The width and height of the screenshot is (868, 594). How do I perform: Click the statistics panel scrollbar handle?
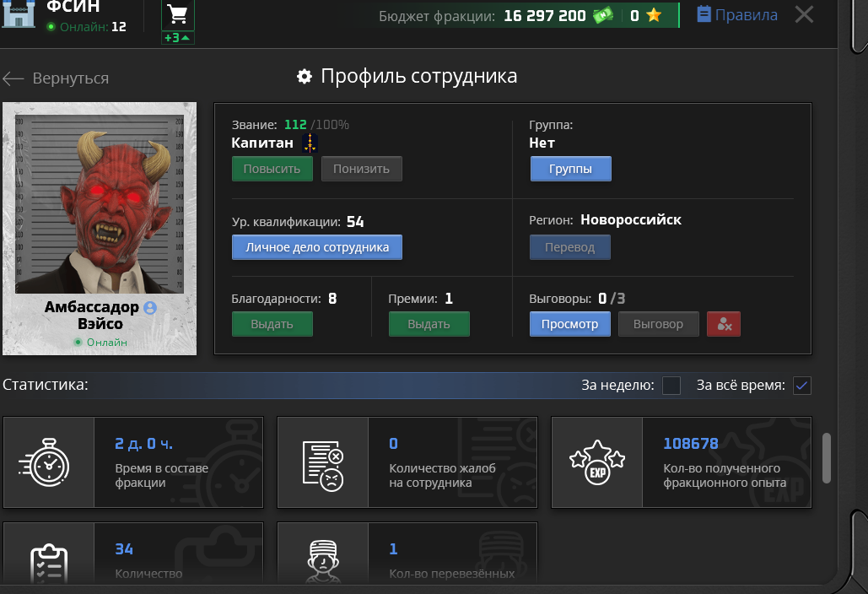pyautogui.click(x=827, y=458)
